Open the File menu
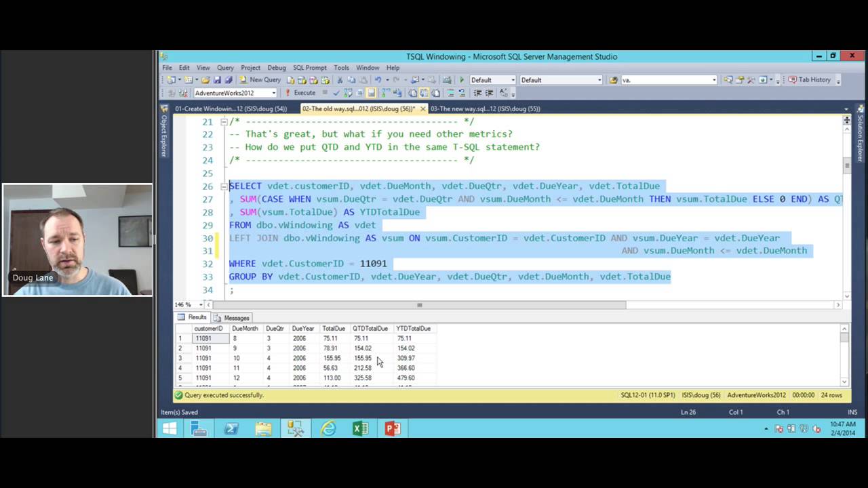868x488 pixels. coord(167,68)
